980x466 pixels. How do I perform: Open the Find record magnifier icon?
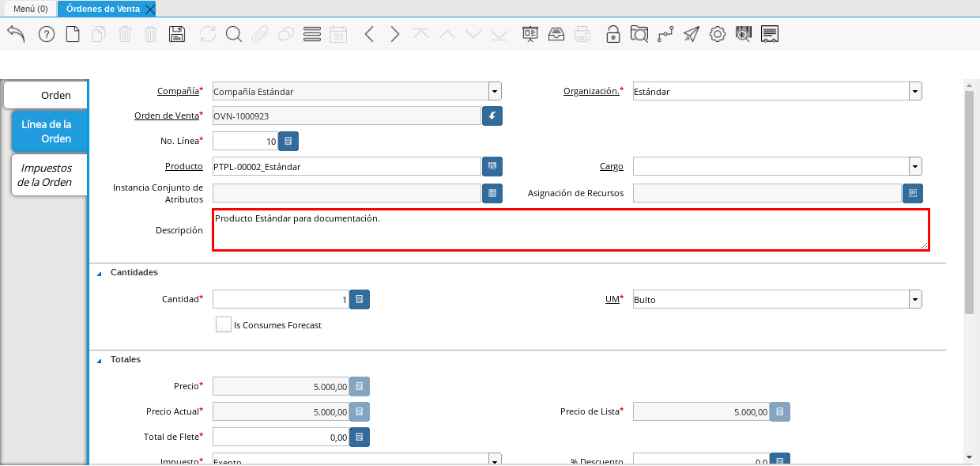click(233, 34)
